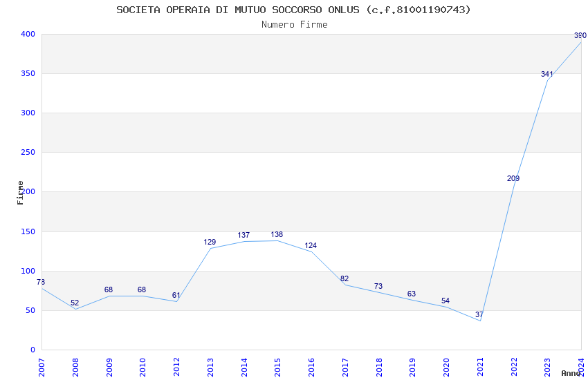Select the 2008 year label on x-axis
The height and width of the screenshot is (380, 588).
tap(75, 365)
